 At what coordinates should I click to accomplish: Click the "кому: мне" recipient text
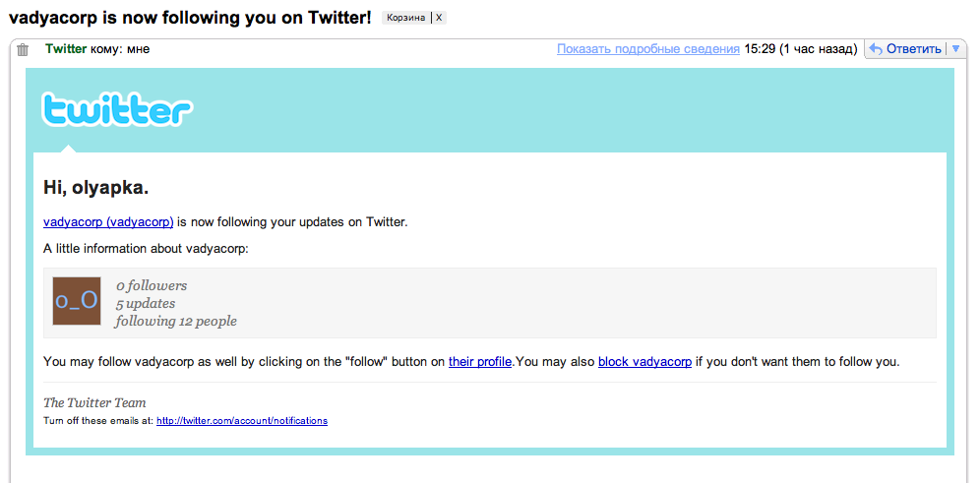coord(119,49)
